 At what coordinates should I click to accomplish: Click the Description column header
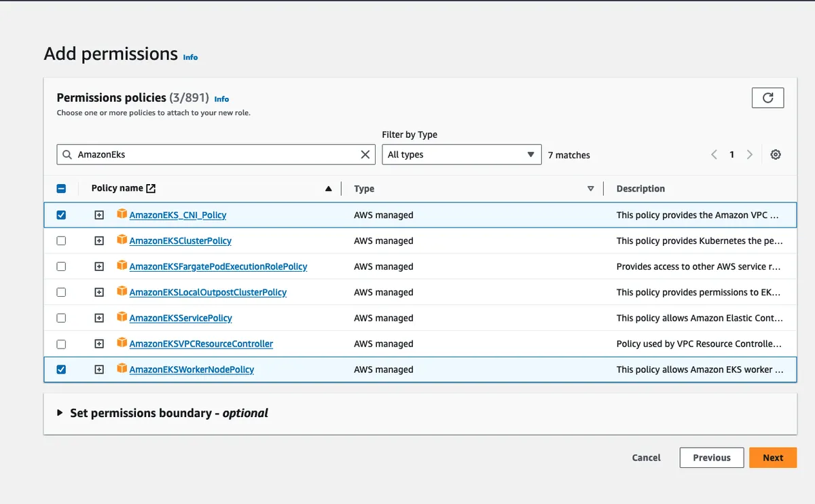tap(640, 189)
